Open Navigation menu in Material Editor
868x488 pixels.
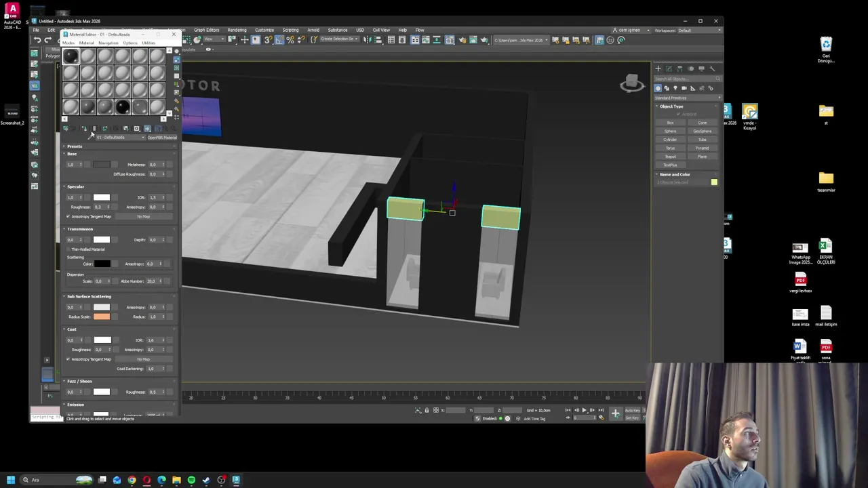coord(108,43)
